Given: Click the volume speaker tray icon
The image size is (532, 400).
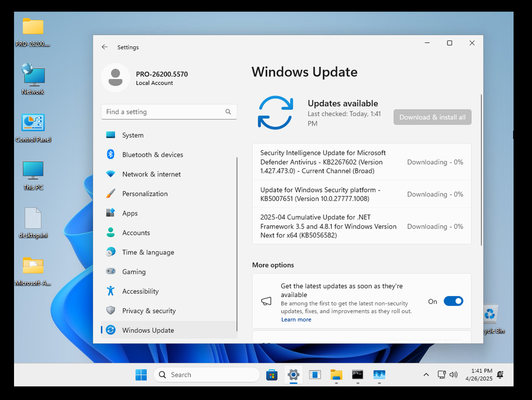Looking at the screenshot, I should 453,374.
